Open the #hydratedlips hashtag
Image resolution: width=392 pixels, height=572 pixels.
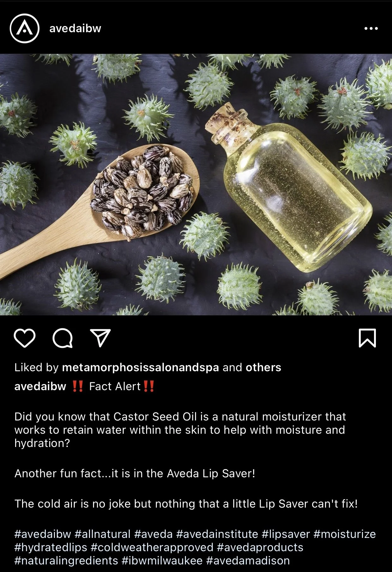pyautogui.click(x=51, y=547)
